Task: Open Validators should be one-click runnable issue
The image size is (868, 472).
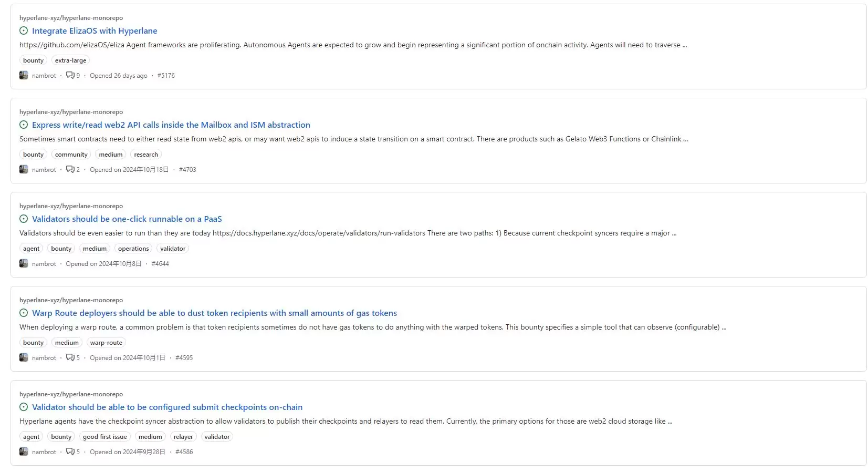Action: [x=127, y=219]
